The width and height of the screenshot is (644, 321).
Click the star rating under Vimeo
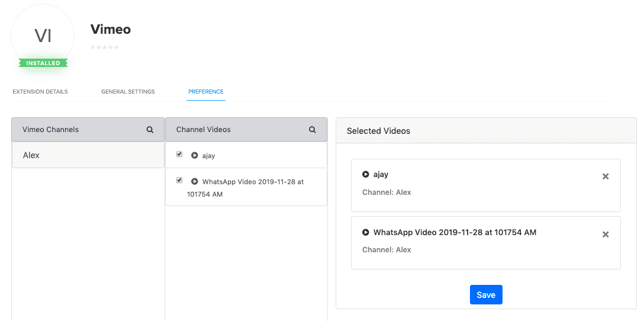[105, 47]
